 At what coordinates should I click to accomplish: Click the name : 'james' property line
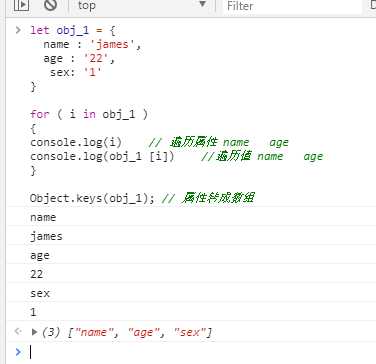(x=92, y=44)
